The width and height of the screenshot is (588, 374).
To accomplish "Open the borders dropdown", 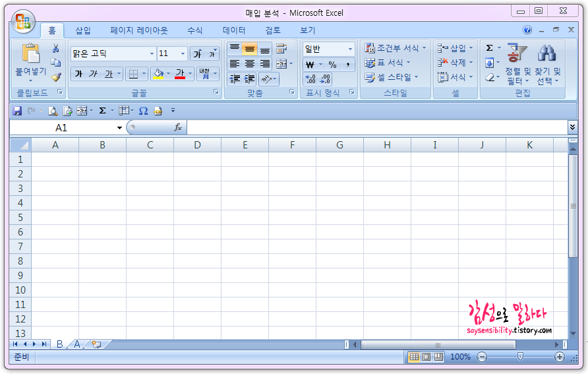I will (144, 74).
